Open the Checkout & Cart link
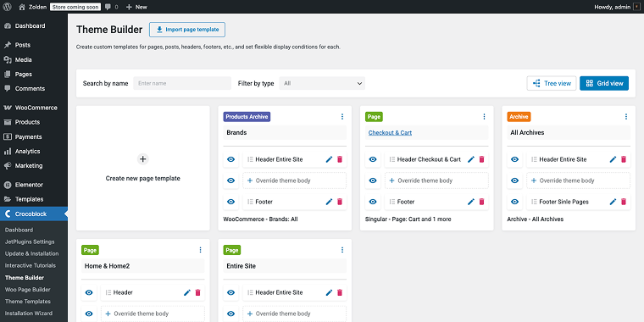The image size is (644, 322). pyautogui.click(x=390, y=133)
